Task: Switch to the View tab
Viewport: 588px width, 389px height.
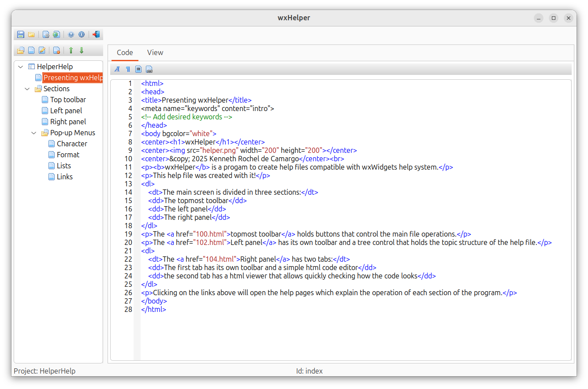Action: pos(155,52)
